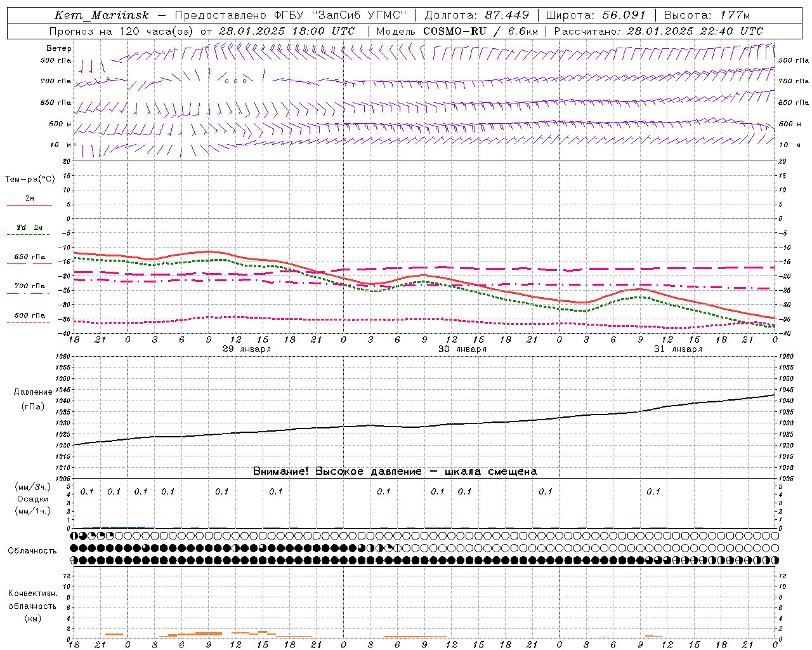Click Рассчитано: 28.01.2025 22:40 UTC text

point(658,31)
